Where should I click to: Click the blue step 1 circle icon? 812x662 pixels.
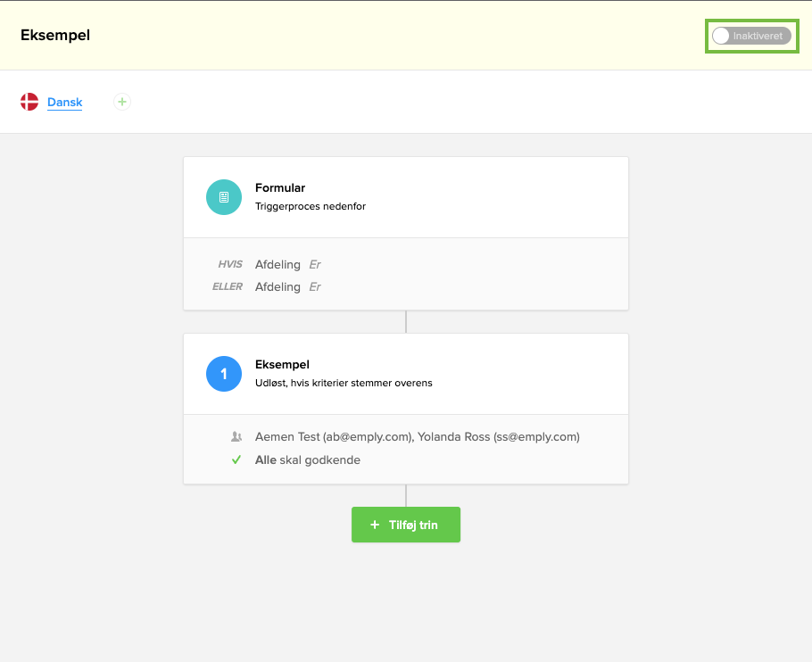click(x=224, y=374)
